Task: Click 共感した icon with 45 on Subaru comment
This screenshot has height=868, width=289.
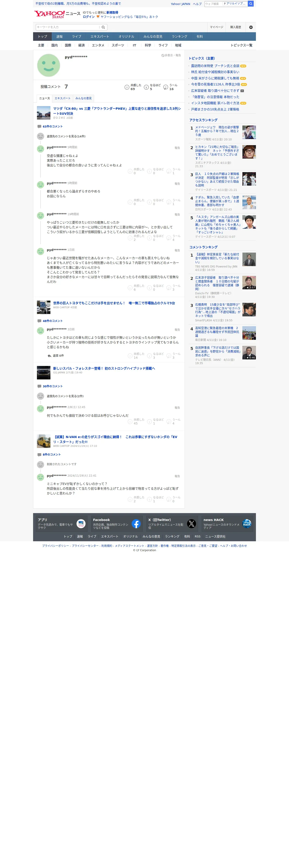Action: click(130, 422)
